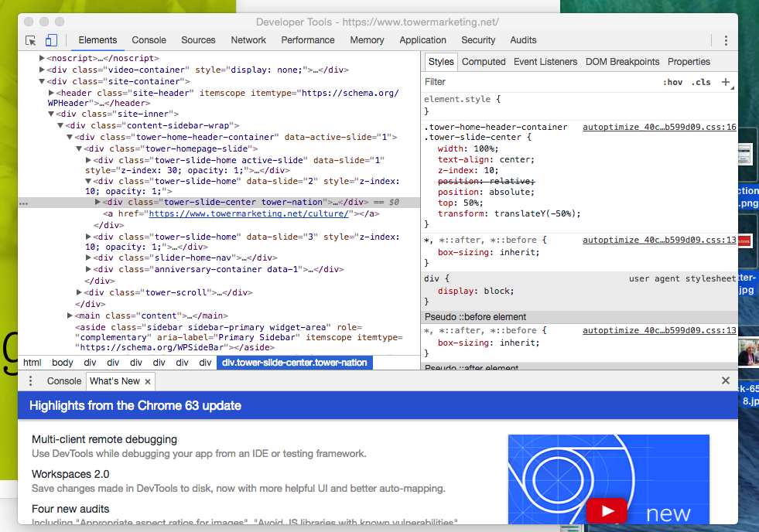Expand the tower-slide-center tower-nation div

pos(97,202)
